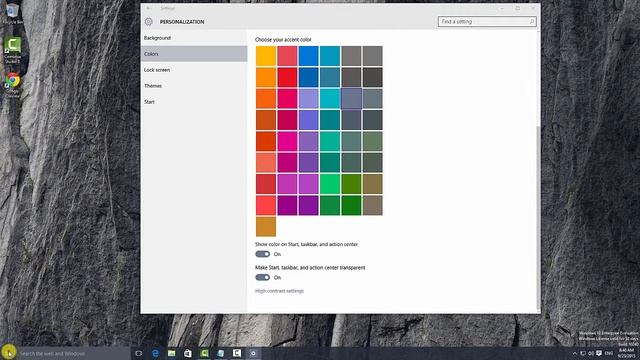Click the selected slate-blue swatch in third row

click(351, 98)
